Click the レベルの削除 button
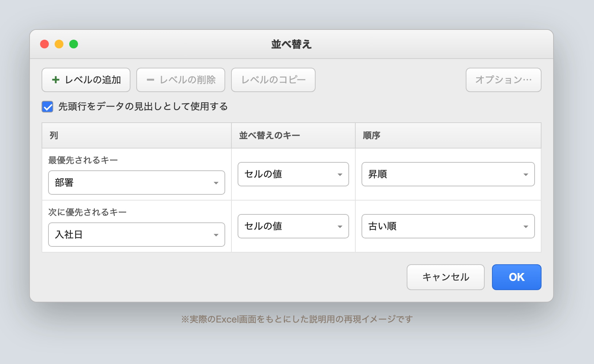This screenshot has height=364, width=594. click(x=181, y=80)
